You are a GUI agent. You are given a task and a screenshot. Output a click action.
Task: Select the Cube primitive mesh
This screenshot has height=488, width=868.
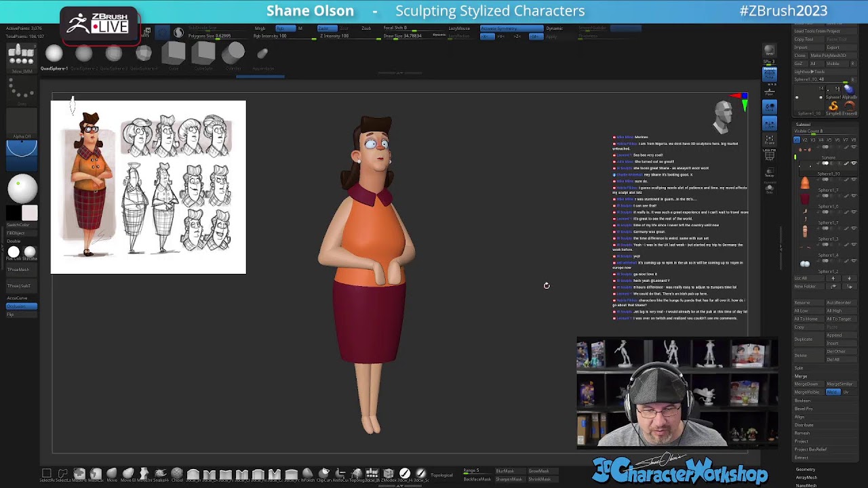tap(174, 54)
